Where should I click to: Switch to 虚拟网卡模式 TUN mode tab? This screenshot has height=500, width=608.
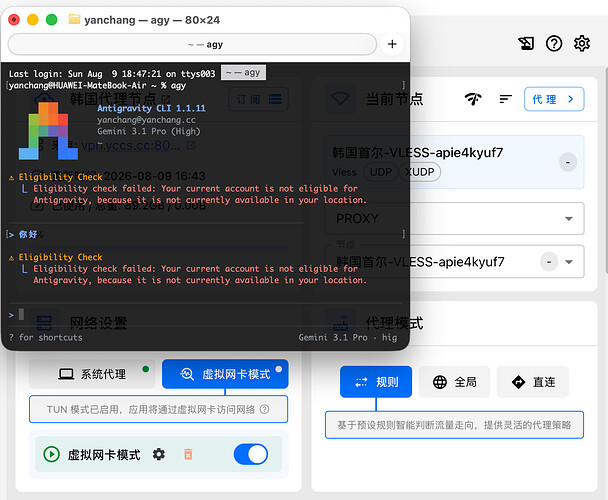point(225,374)
